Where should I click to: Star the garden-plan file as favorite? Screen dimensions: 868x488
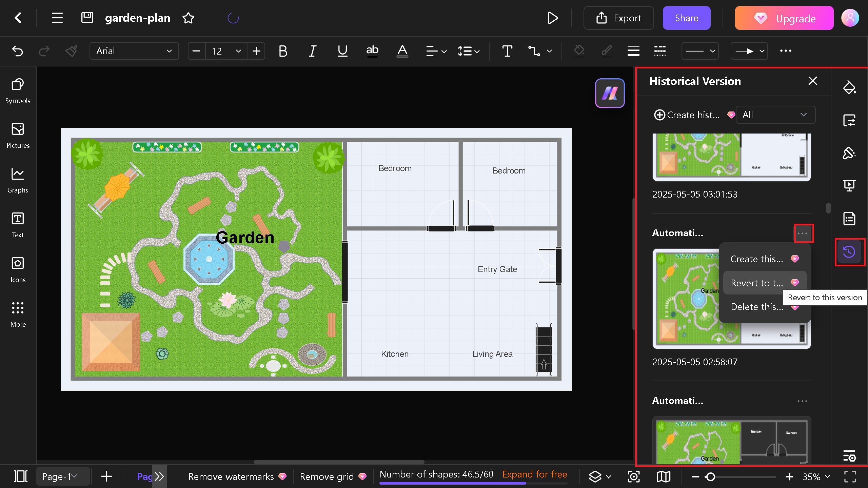tap(188, 18)
